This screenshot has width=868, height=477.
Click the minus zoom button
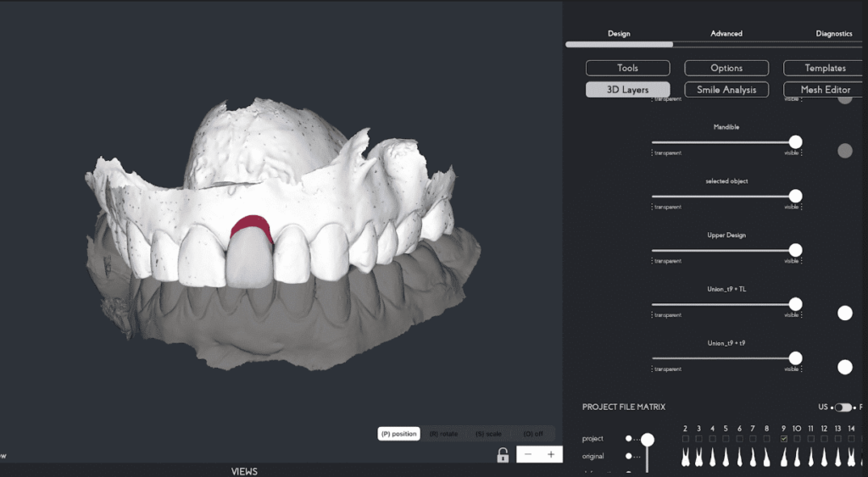pyautogui.click(x=528, y=455)
